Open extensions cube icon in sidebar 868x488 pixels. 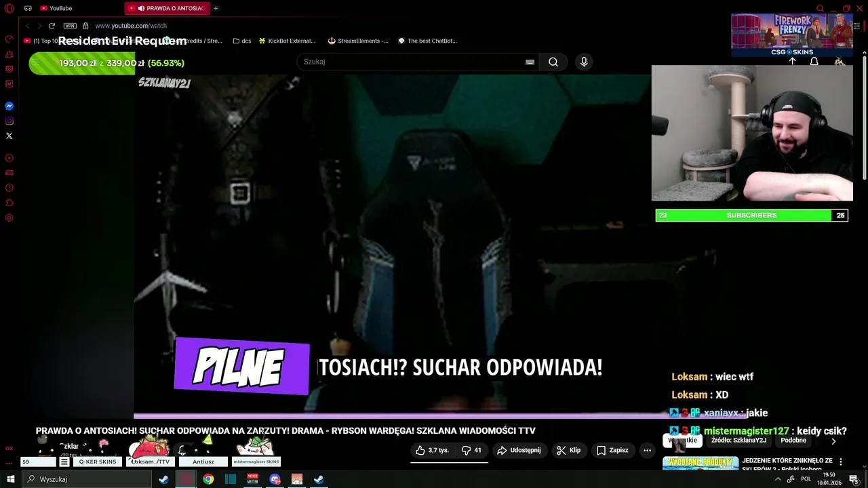(x=9, y=203)
